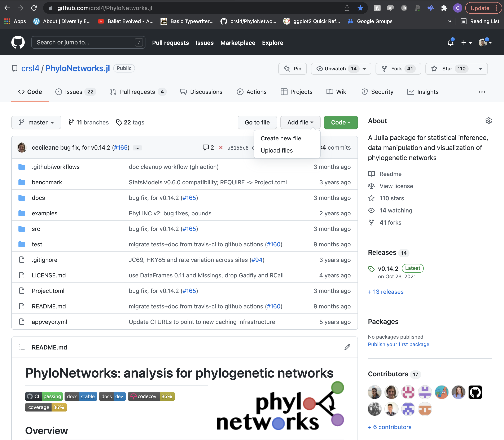Open the user avatar menu

click(485, 43)
